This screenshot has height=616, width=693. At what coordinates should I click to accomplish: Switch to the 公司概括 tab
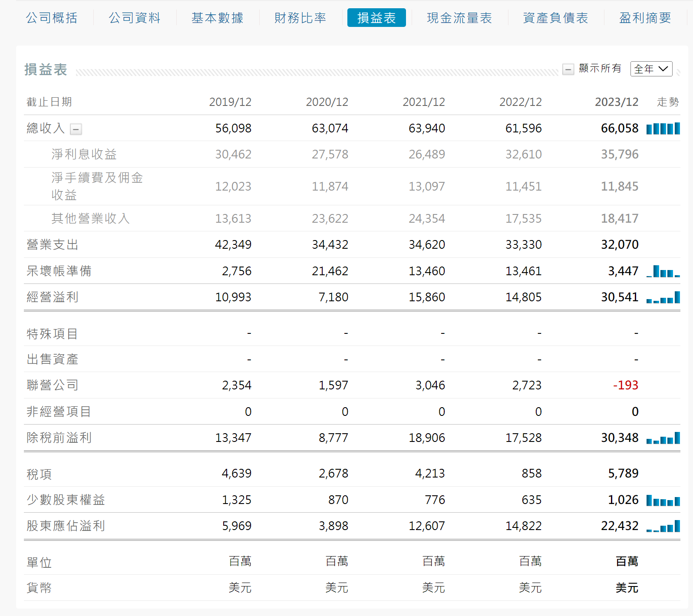[x=52, y=18]
